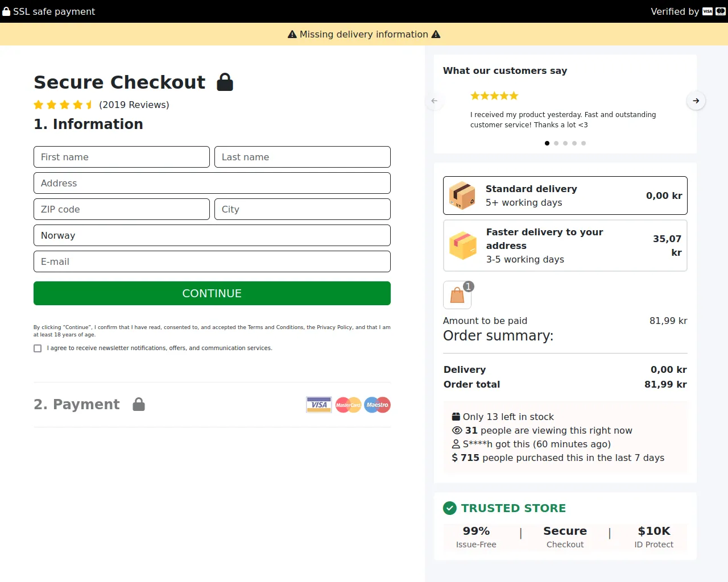Click the Maestro logo in Payment section
This screenshot has height=582, width=728.
coord(377,405)
